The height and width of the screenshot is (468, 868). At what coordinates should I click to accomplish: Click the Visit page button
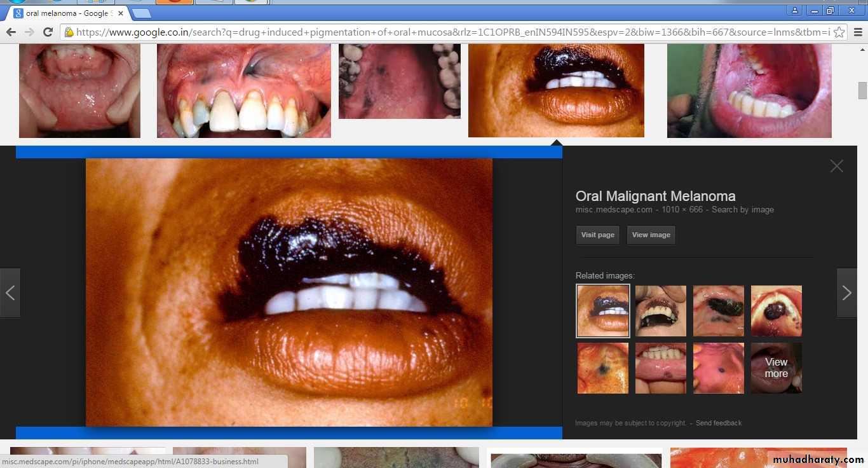597,235
